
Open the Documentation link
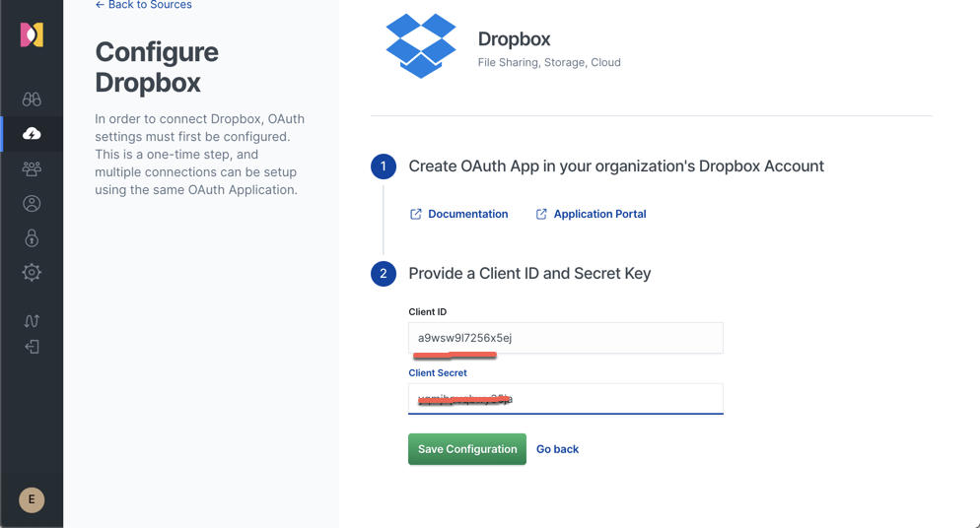click(x=468, y=214)
